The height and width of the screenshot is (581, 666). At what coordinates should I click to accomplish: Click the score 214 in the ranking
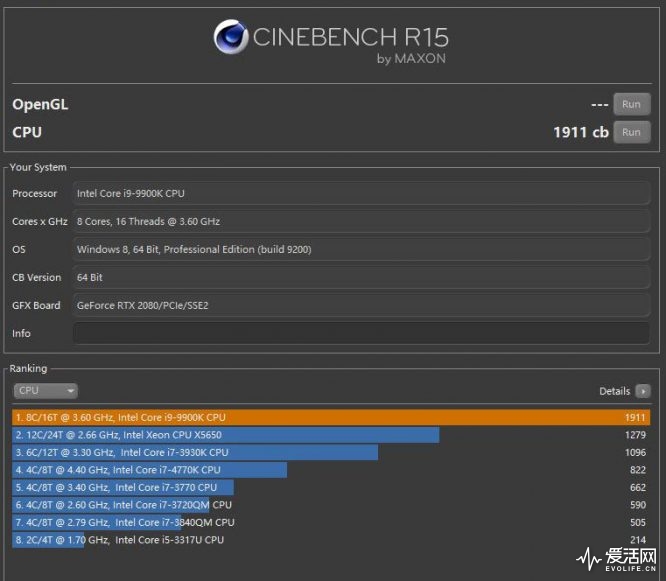(638, 540)
